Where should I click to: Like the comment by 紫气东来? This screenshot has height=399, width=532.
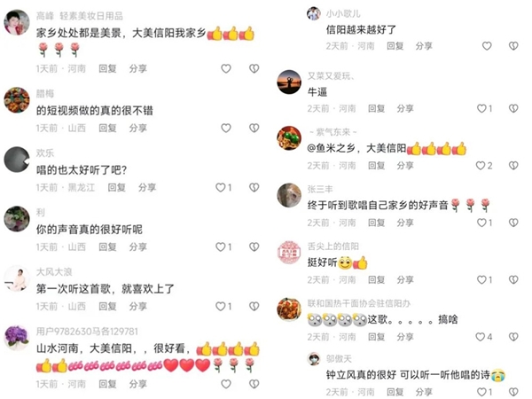pos(481,166)
